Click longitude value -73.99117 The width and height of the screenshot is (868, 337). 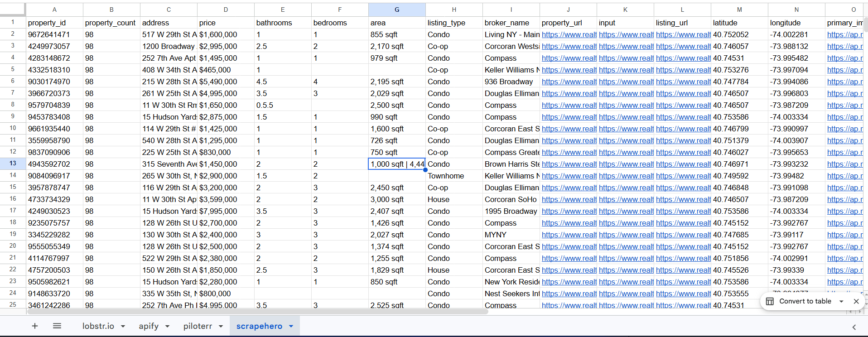(796, 235)
